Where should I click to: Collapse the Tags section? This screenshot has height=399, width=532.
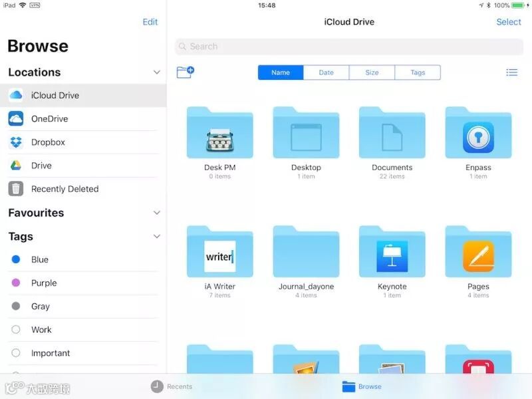[x=157, y=236]
